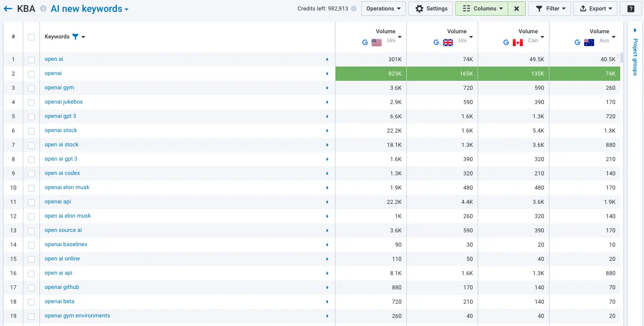Screen dimensions: 644x326
Task: Click the back arrow next to KBA
Action: pyautogui.click(x=8, y=9)
